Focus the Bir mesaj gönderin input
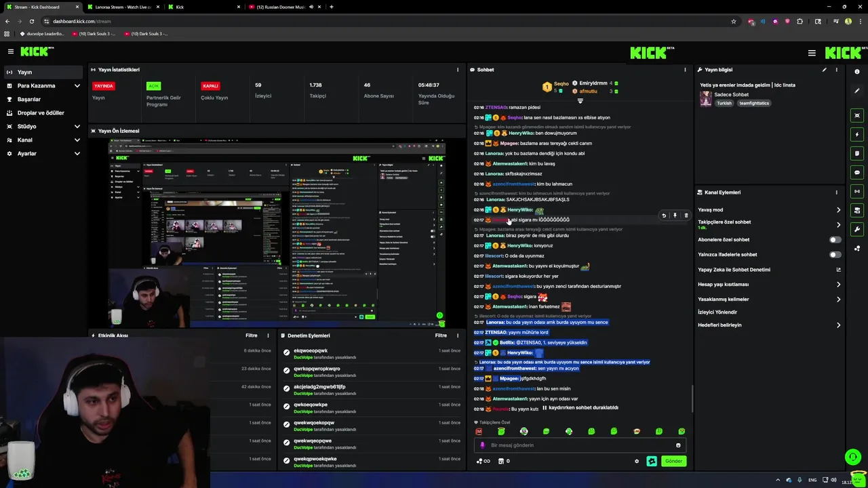The width and height of the screenshot is (868, 488). pyautogui.click(x=580, y=445)
